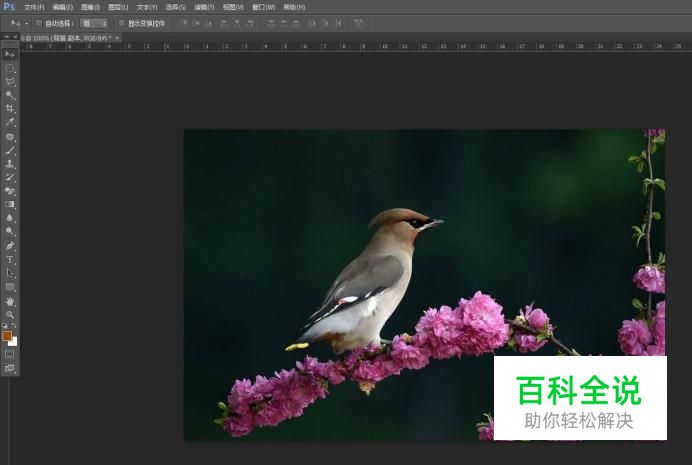Select the Brush tool
The height and width of the screenshot is (465, 692).
[x=10, y=149]
